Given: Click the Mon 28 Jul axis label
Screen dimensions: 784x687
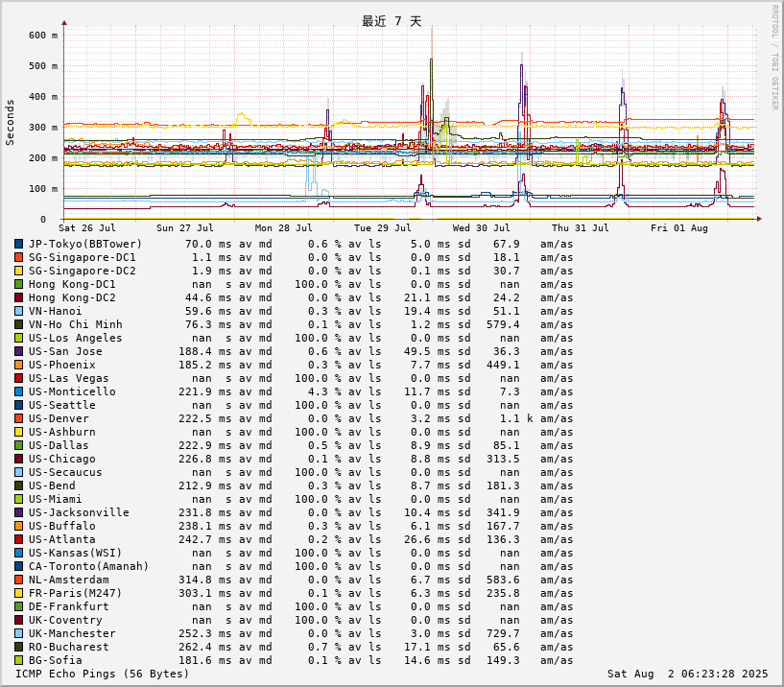Looking at the screenshot, I should 283,228.
